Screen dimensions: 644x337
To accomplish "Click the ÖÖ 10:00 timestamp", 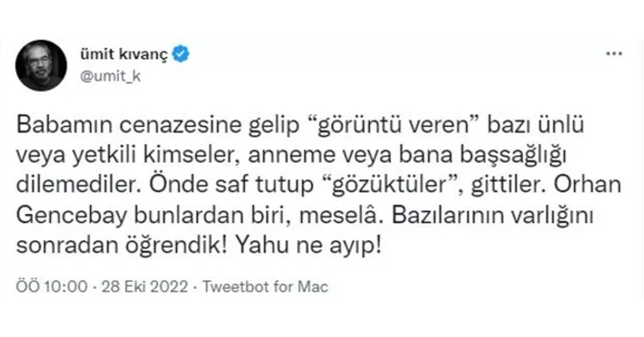I will pyautogui.click(x=52, y=287).
